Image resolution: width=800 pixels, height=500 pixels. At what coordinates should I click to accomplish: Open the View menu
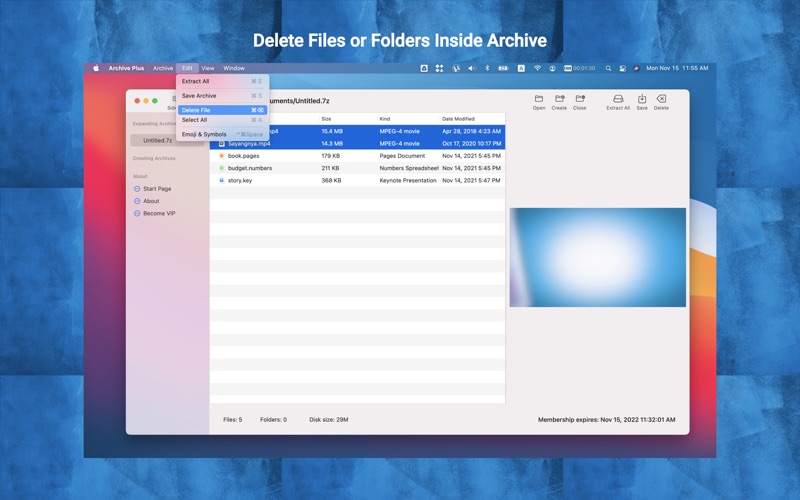pyautogui.click(x=208, y=68)
